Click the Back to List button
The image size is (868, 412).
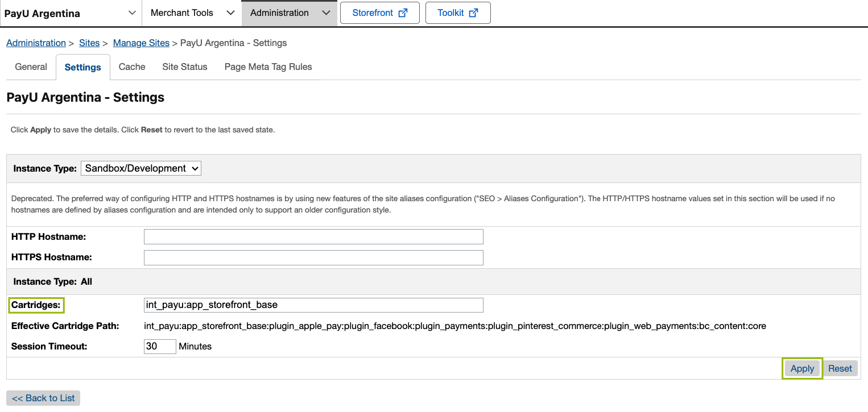(x=43, y=398)
